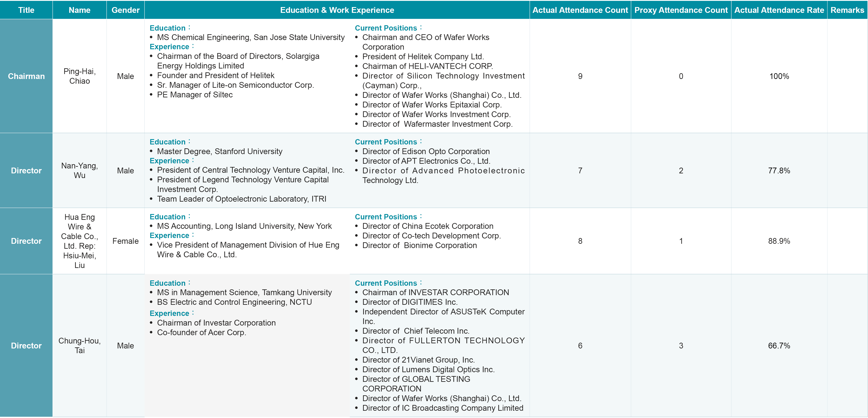
Task: Click 'Master Degree, Stanford University' text
Action: [x=219, y=151]
